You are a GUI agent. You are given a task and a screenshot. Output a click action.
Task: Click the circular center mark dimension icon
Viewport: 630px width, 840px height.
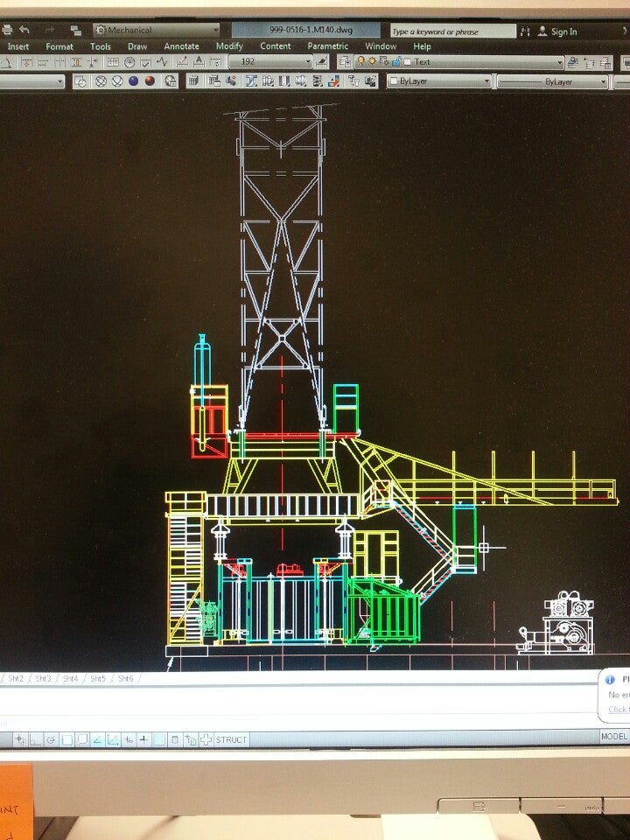[129, 62]
